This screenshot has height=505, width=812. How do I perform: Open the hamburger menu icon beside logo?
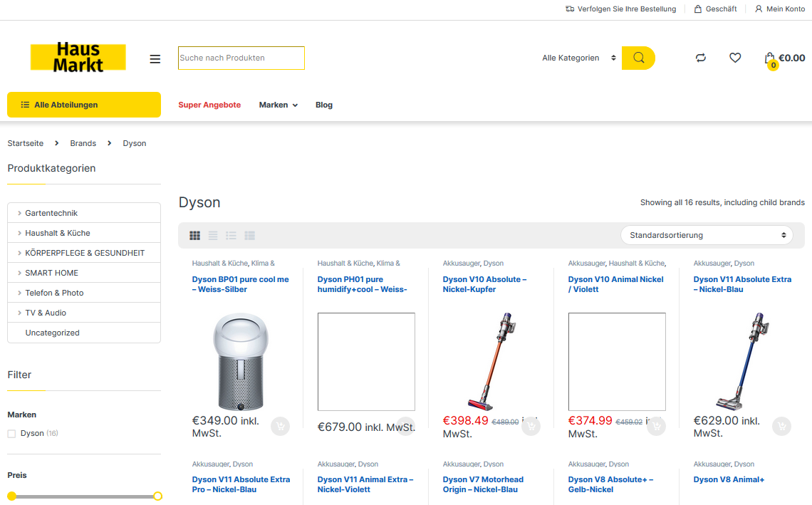tap(155, 59)
